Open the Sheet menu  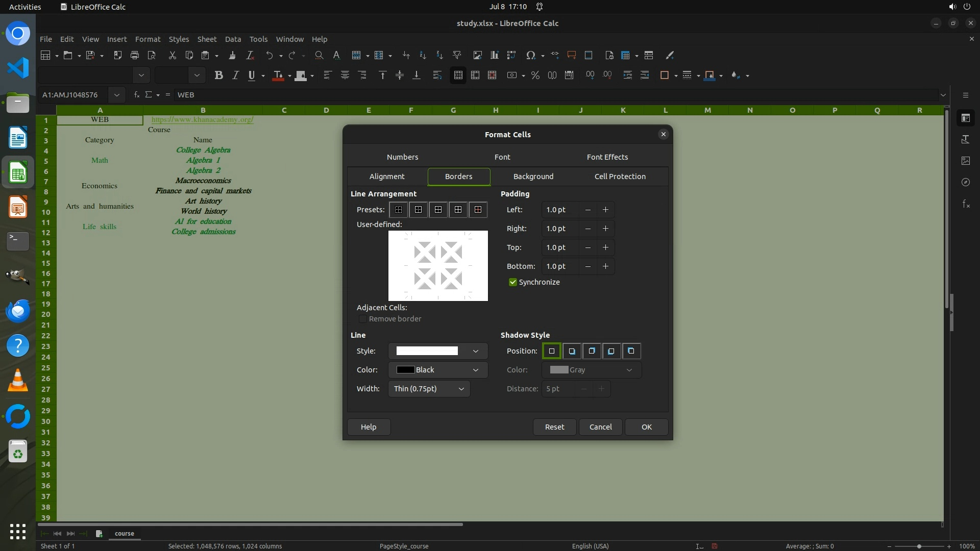pyautogui.click(x=207, y=39)
